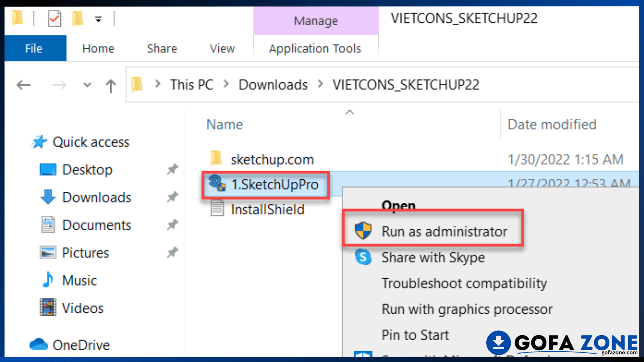Click Troubleshoot compatibility in context menu
The height and width of the screenshot is (362, 644).
coord(464,284)
